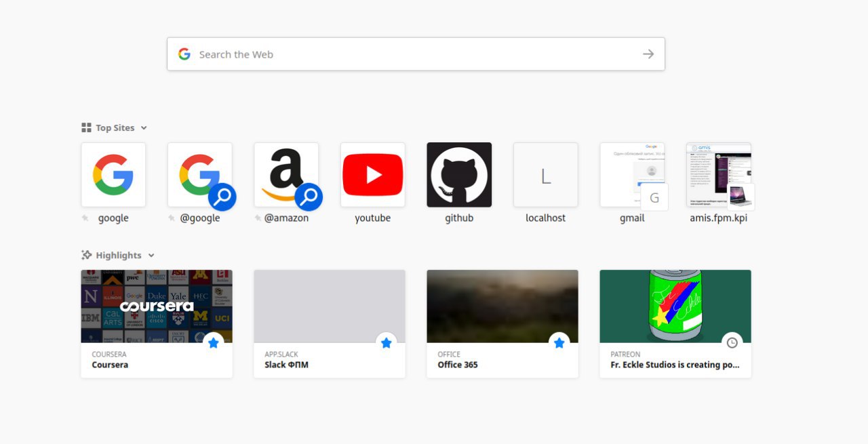This screenshot has width=868, height=444.
Task: Open the @google search shortcut tile
Action: coord(199,174)
